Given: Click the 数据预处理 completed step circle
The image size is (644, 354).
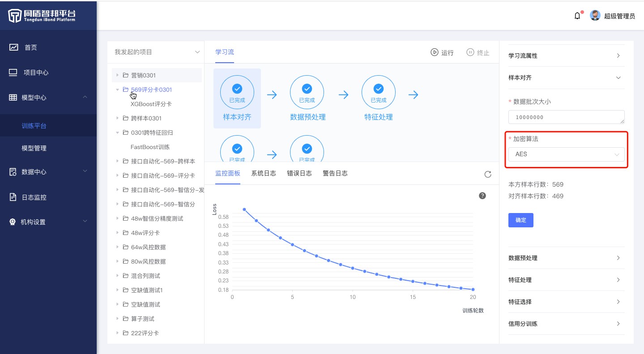Looking at the screenshot, I should coord(307,93).
